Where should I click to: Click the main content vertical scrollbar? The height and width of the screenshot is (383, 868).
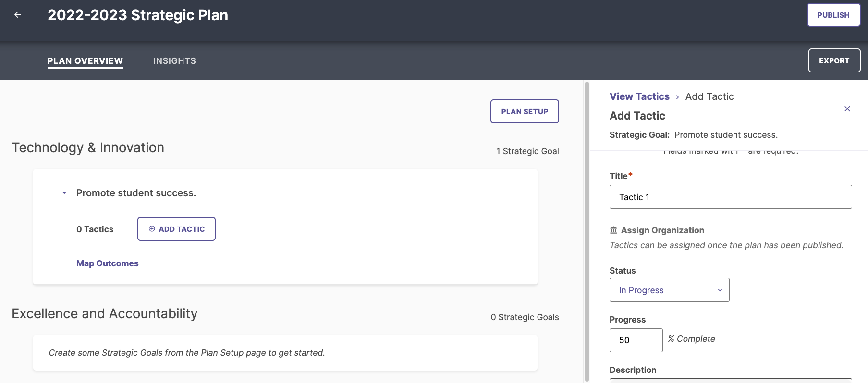click(x=587, y=231)
